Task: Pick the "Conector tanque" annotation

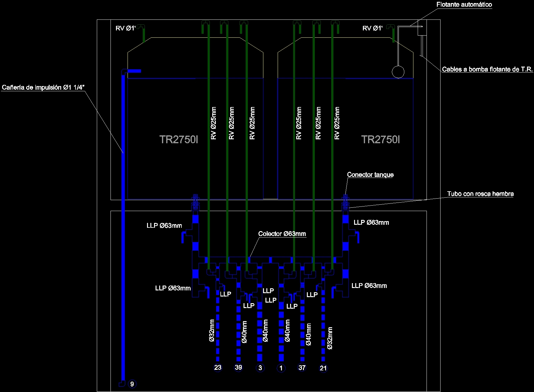Action: [x=370, y=175]
